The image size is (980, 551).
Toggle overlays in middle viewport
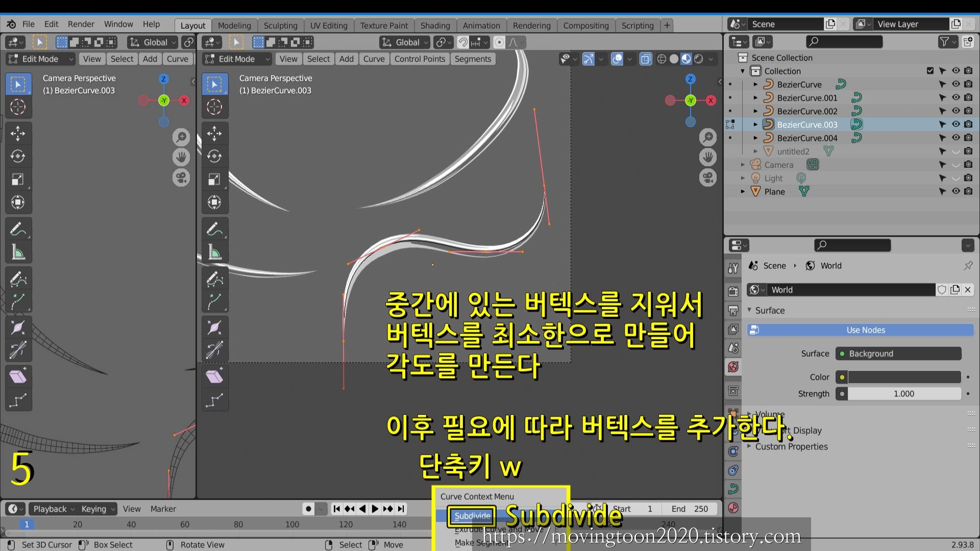click(x=617, y=59)
